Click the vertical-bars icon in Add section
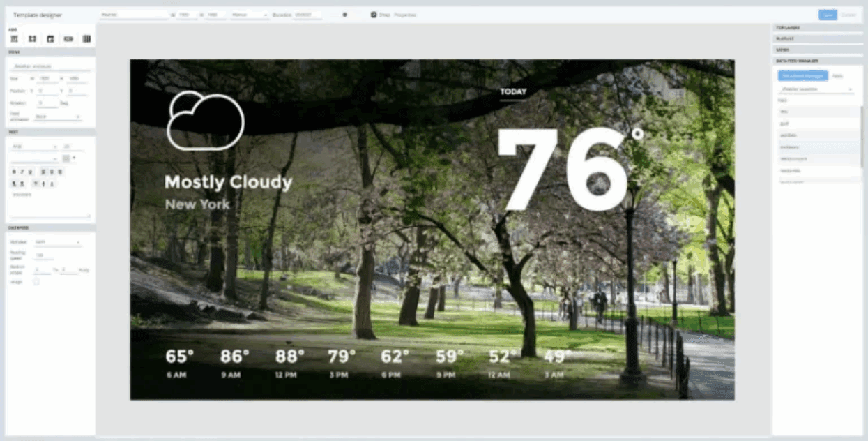Screen dimensions: 868x441 (x=86, y=39)
